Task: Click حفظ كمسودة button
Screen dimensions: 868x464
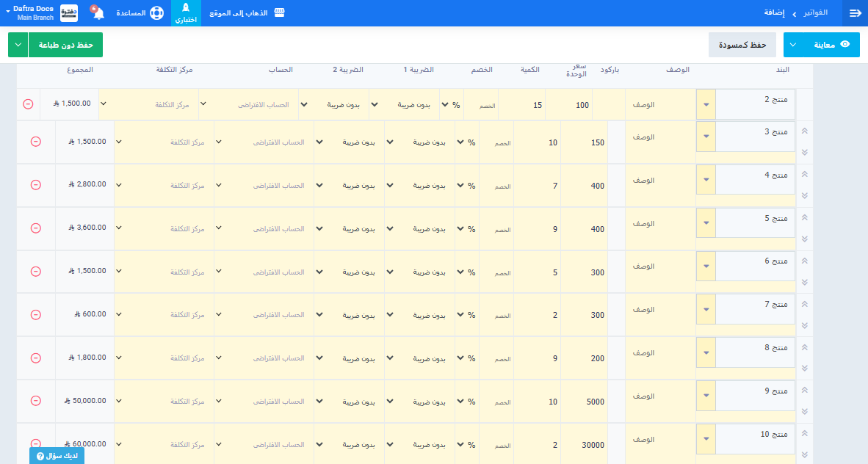Action: tap(742, 45)
